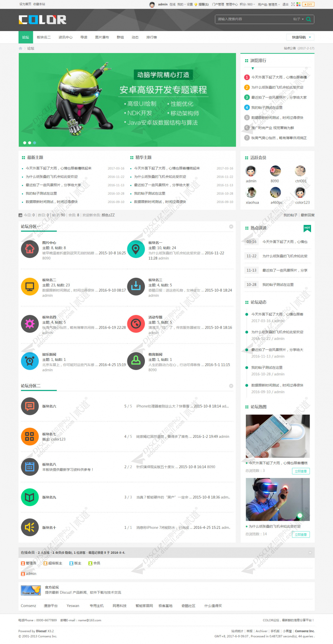Click the alarm clock icon of 娱乐新闻
The height and width of the screenshot is (644, 333).
30,361
